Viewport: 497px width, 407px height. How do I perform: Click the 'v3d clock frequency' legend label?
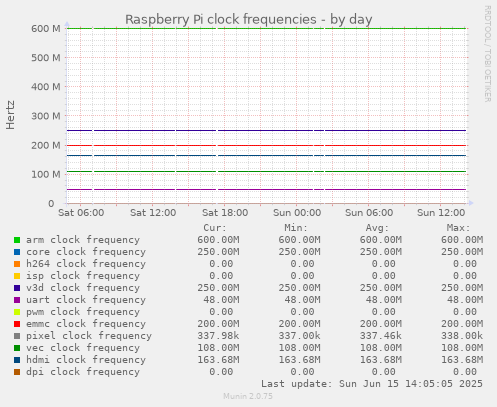coord(83,288)
